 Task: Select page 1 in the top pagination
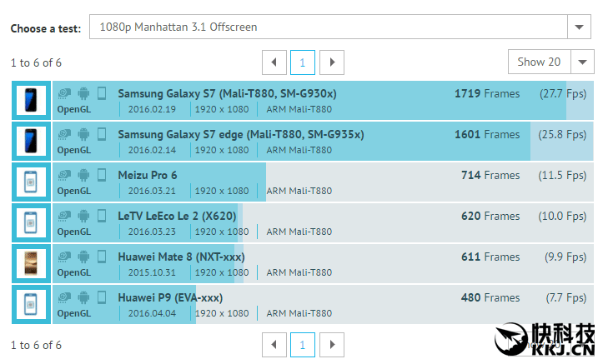tap(303, 62)
